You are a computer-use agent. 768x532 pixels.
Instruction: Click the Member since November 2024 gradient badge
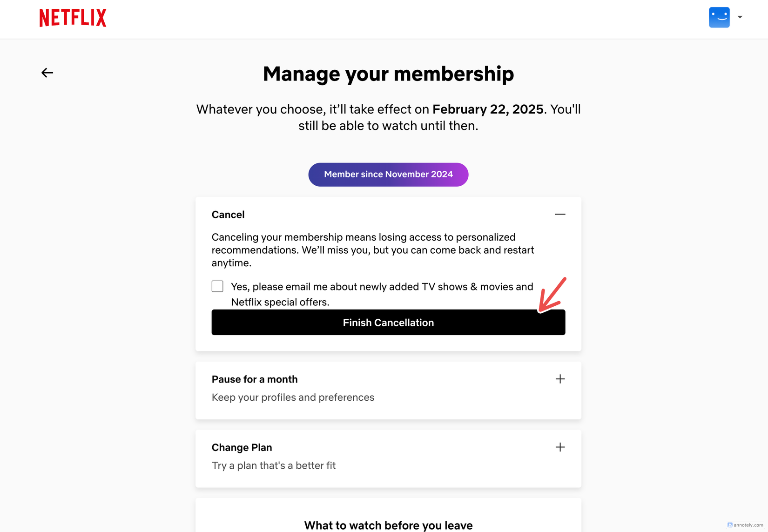388,175
